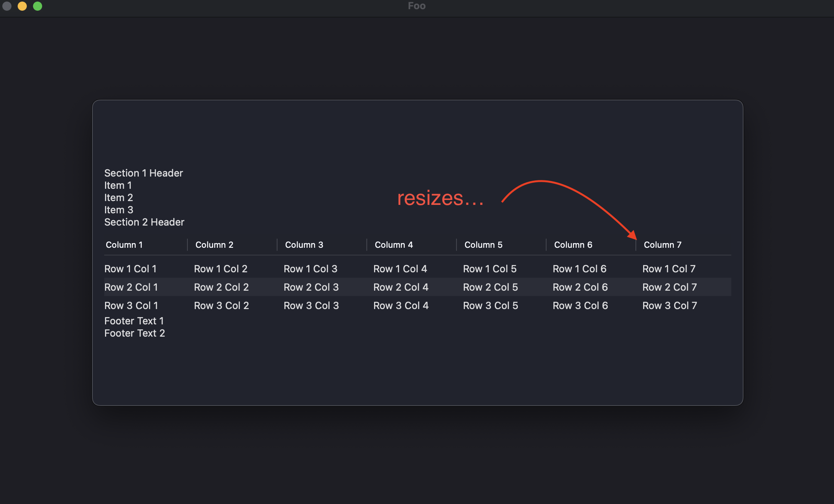Click the green zoom window button

click(x=38, y=6)
